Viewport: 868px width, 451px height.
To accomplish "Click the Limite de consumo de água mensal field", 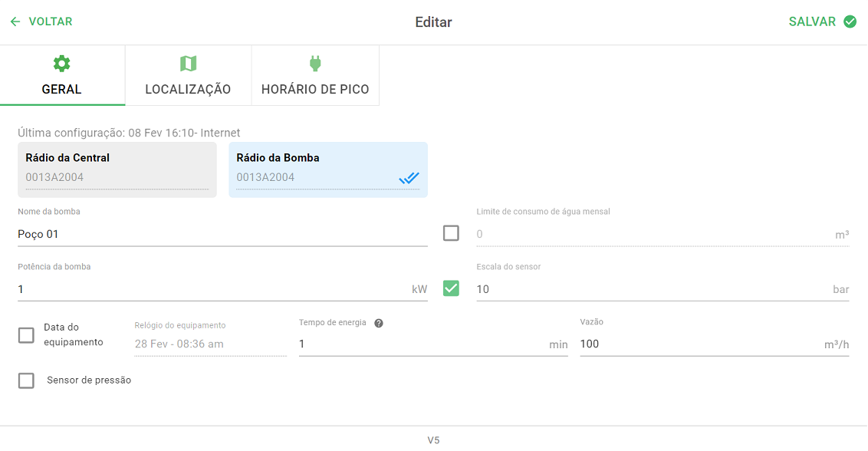I will (x=663, y=235).
